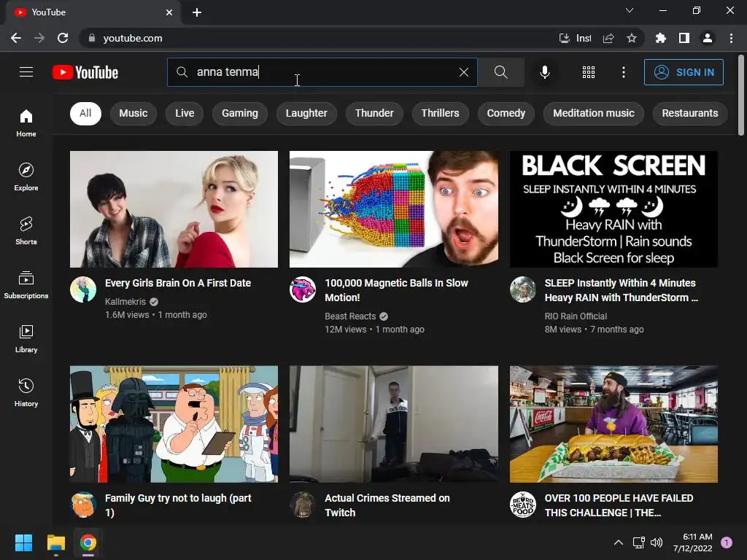The height and width of the screenshot is (560, 747).
Task: Select the All filter chip
Action: pyautogui.click(x=86, y=113)
